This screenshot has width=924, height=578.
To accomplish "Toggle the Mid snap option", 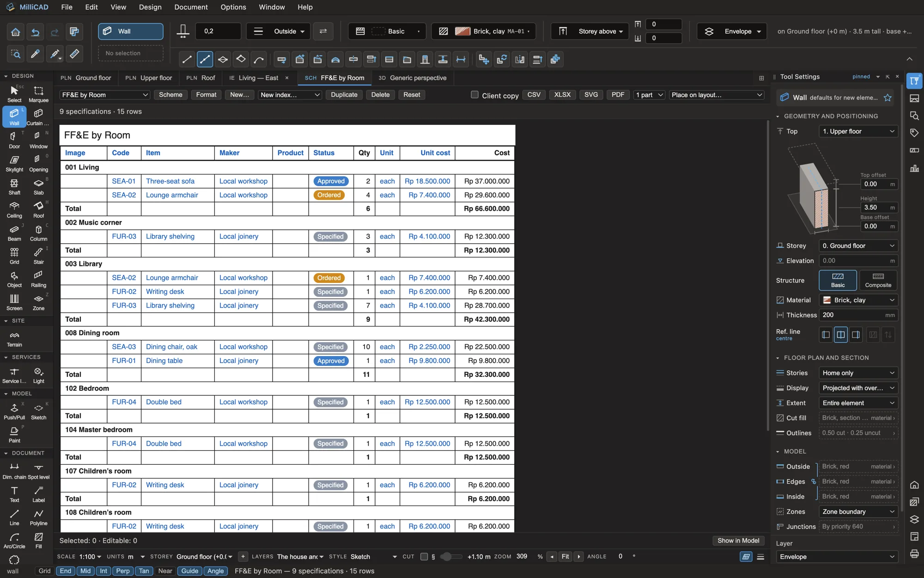I will click(x=85, y=571).
